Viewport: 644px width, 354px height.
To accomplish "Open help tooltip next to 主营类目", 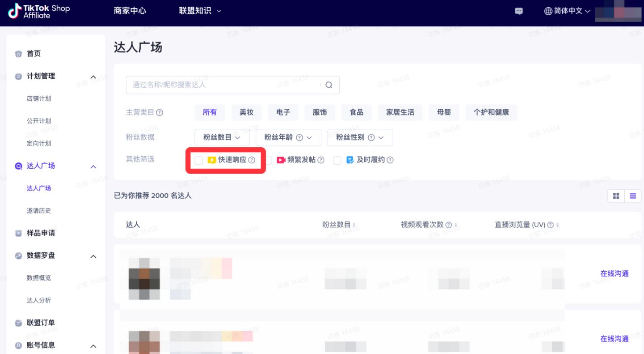I will tap(160, 113).
